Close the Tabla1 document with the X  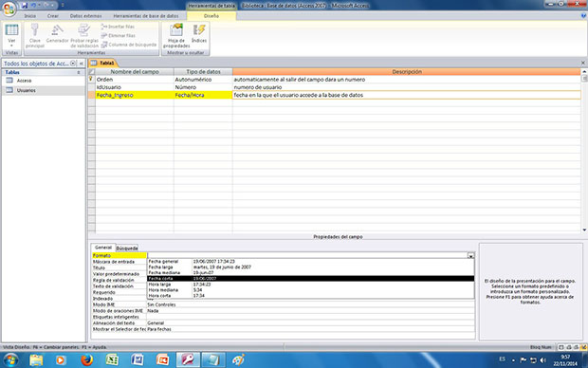click(x=583, y=63)
